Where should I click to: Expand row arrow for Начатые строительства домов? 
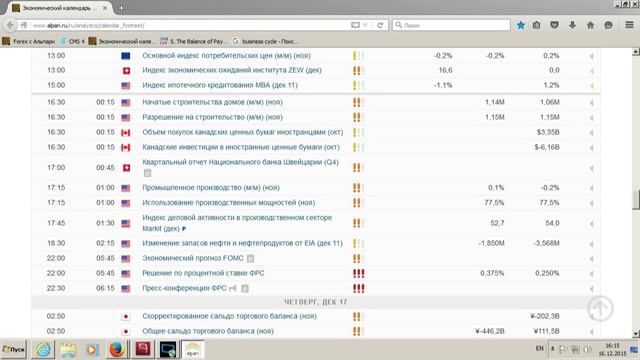(591, 103)
